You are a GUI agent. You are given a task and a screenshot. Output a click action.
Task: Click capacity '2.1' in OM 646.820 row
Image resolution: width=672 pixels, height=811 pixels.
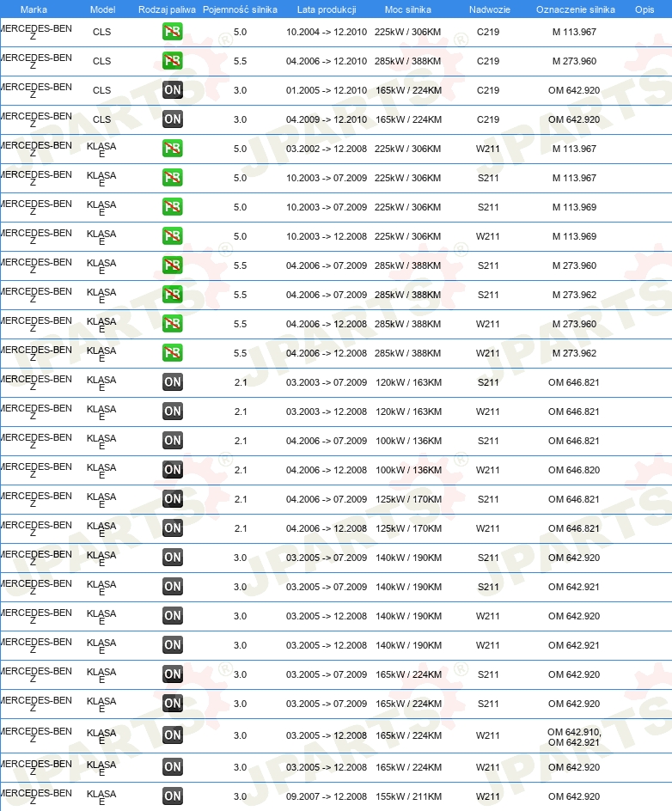[x=241, y=470]
